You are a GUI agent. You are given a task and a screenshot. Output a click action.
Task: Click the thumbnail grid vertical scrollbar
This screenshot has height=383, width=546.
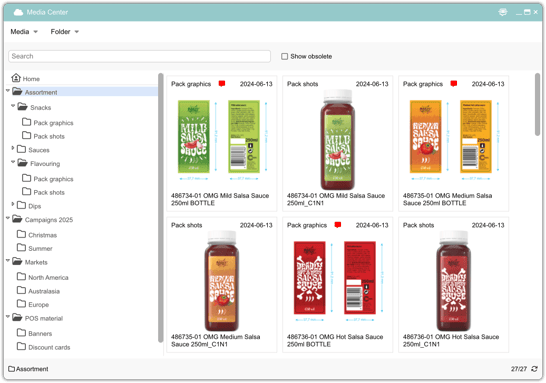pos(537,104)
